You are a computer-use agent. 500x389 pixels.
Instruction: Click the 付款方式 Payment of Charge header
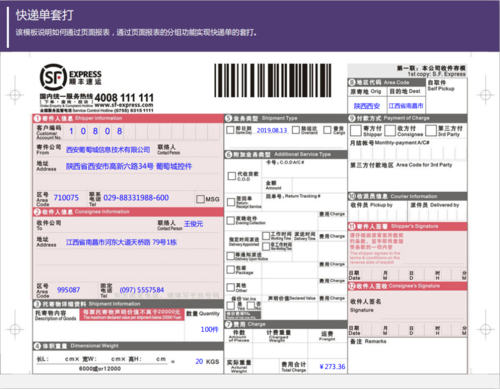(407, 118)
